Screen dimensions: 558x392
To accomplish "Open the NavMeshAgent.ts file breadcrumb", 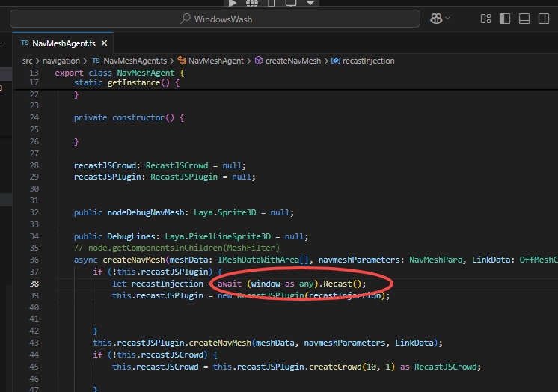I will 135,61.
